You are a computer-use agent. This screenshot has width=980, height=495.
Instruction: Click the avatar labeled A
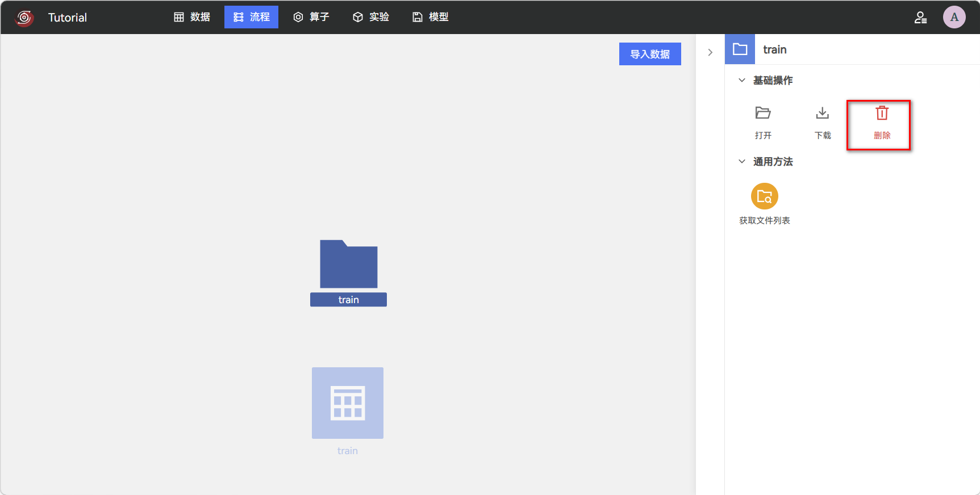click(954, 17)
